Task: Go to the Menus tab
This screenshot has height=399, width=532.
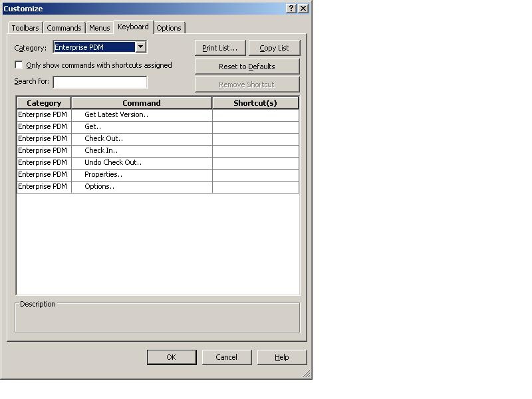Action: pyautogui.click(x=99, y=28)
